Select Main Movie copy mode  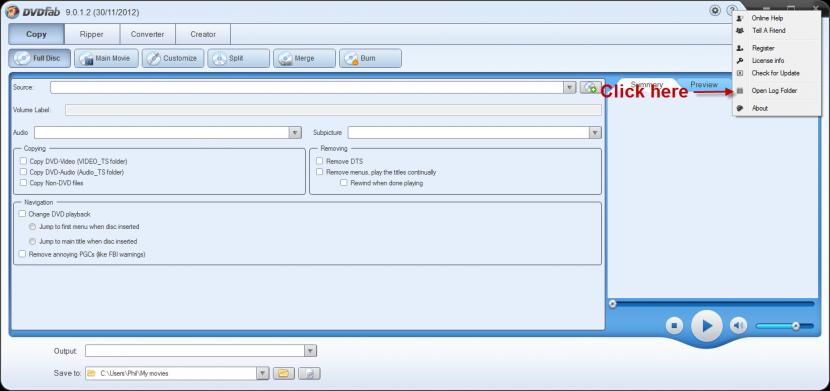106,58
